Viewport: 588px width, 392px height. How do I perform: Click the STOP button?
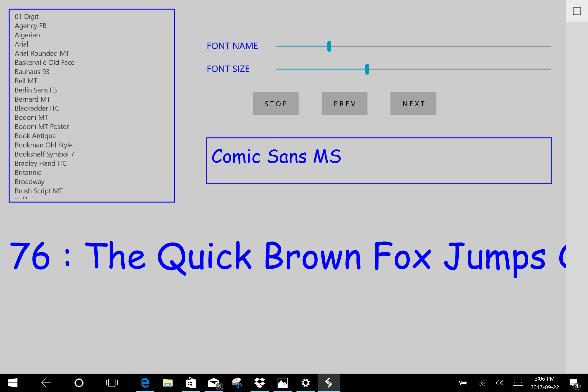tap(276, 104)
